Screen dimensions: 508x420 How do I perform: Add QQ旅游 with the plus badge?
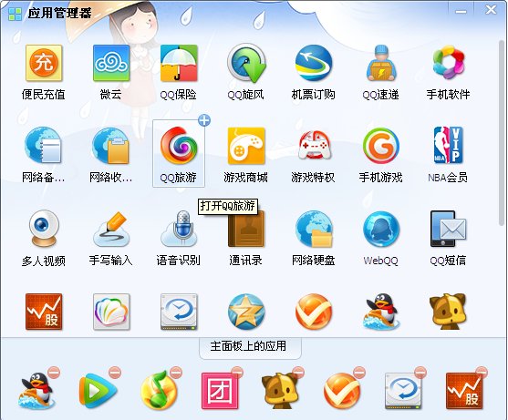coord(204,120)
